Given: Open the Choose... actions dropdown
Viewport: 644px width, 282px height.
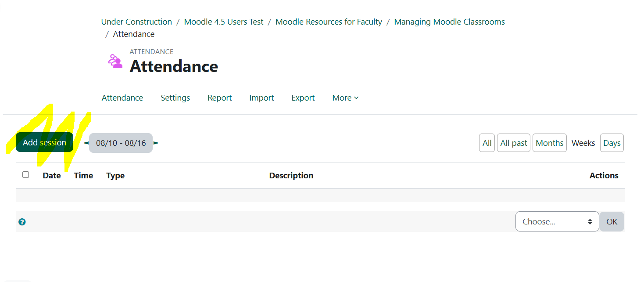Looking at the screenshot, I should 557,221.
